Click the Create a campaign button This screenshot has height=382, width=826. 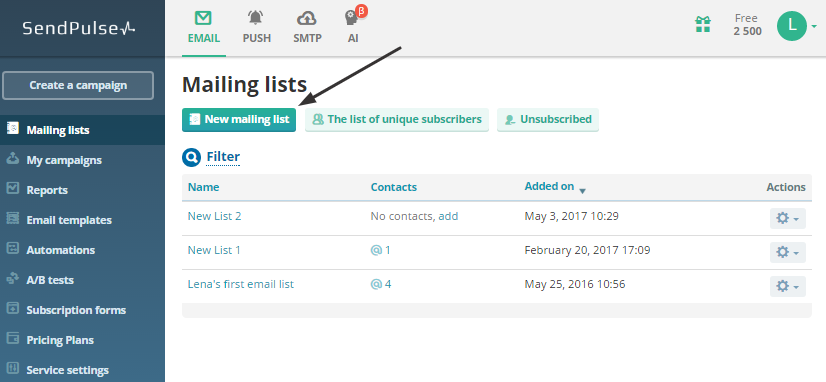[x=78, y=85]
